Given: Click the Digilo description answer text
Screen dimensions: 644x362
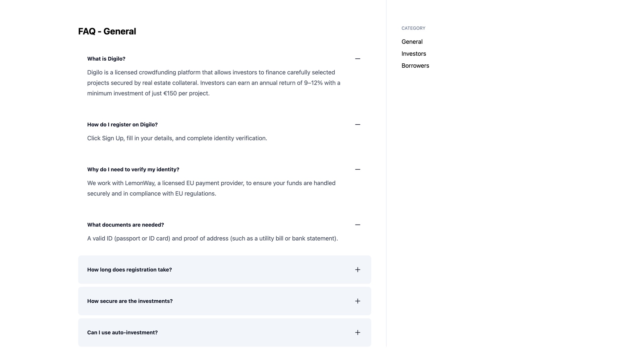Looking at the screenshot, I should point(214,83).
